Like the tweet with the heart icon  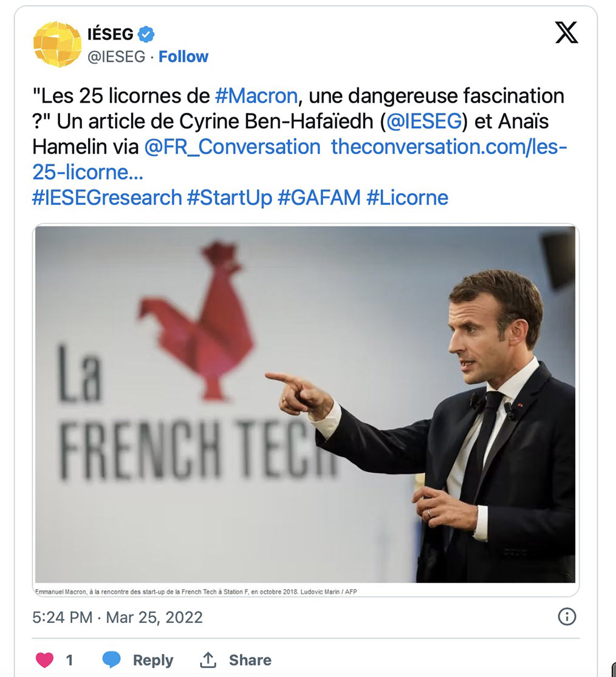click(44, 660)
